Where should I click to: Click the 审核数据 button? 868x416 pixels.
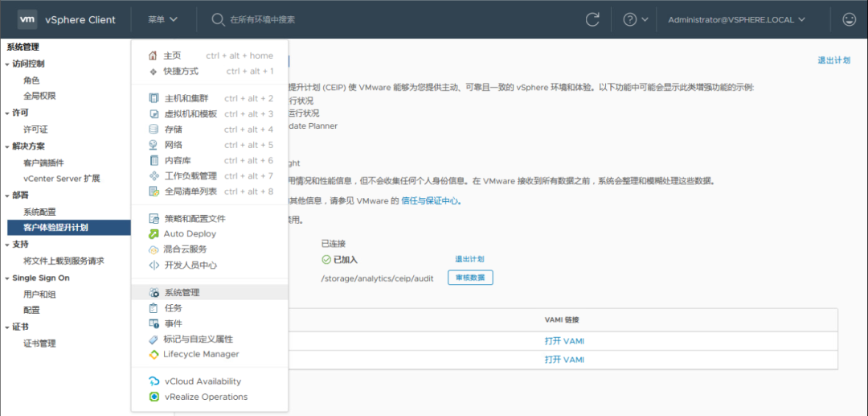point(470,278)
